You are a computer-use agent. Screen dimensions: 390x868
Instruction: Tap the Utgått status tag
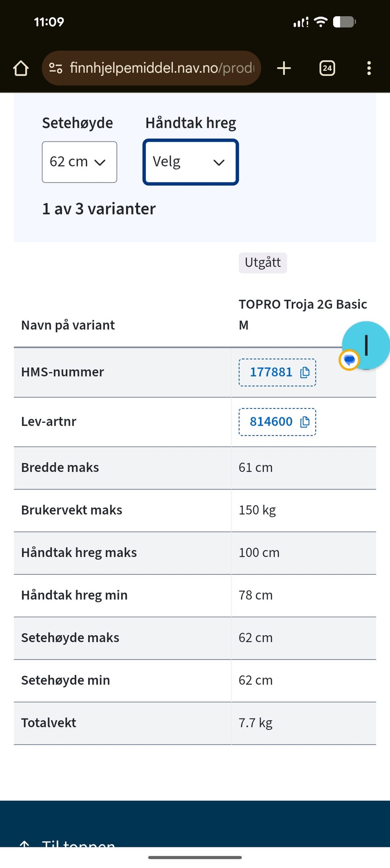(263, 263)
